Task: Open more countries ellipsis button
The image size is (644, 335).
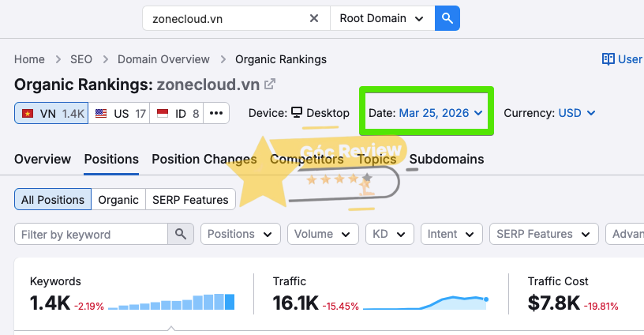Action: 216,113
